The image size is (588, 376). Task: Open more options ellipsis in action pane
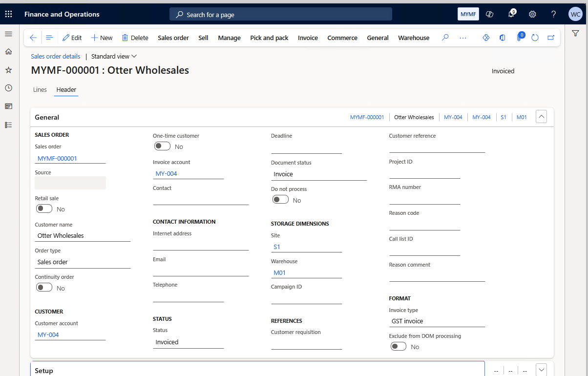463,38
